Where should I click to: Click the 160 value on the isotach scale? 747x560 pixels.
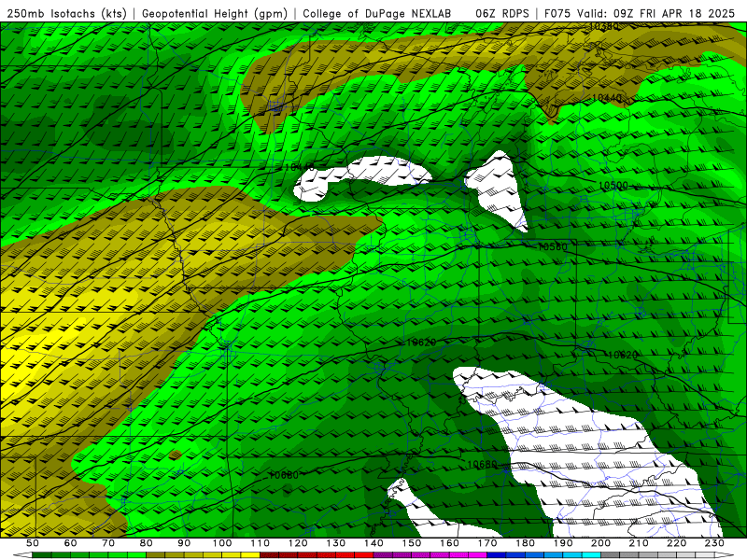(450, 543)
